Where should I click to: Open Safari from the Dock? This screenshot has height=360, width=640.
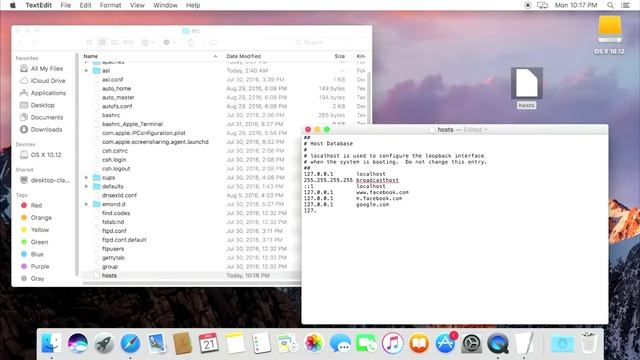coord(130,343)
